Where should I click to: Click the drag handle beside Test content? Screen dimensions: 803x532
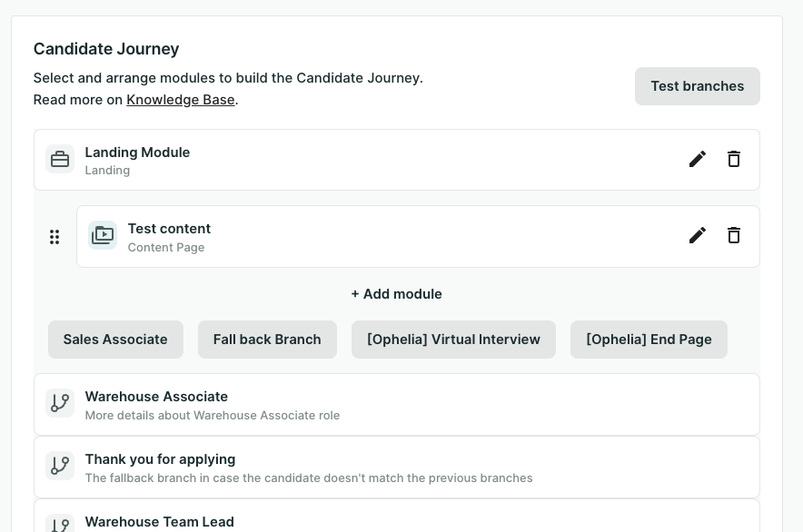click(x=55, y=237)
